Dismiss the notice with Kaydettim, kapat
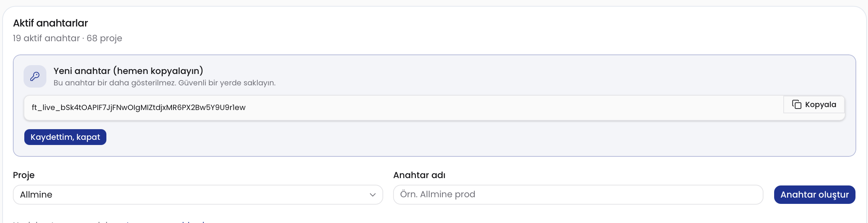 click(x=65, y=137)
